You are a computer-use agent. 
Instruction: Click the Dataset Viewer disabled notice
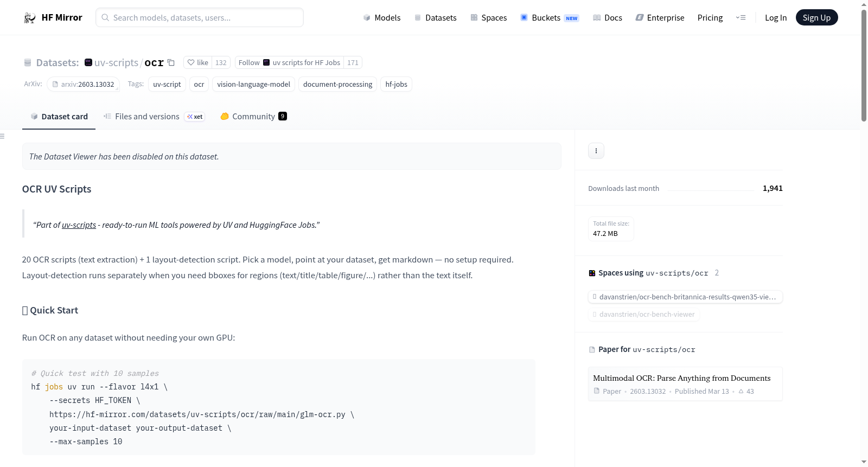292,156
